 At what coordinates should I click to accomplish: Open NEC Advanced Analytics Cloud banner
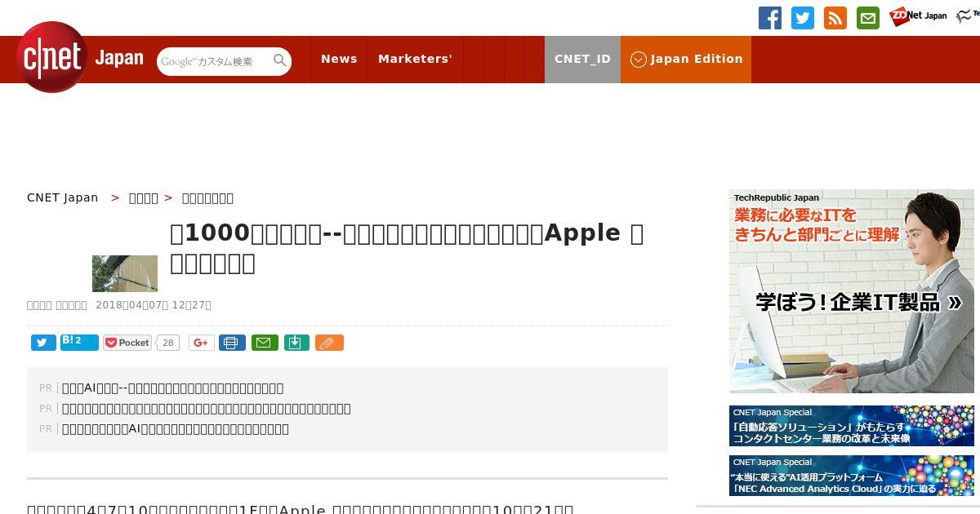click(852, 476)
